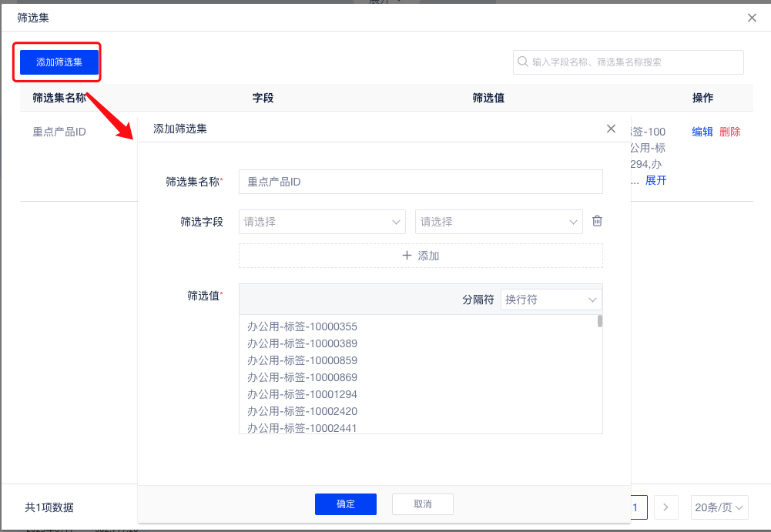The height and width of the screenshot is (532, 771).
Task: Focus the 筛选集名称 input field
Action: (421, 182)
